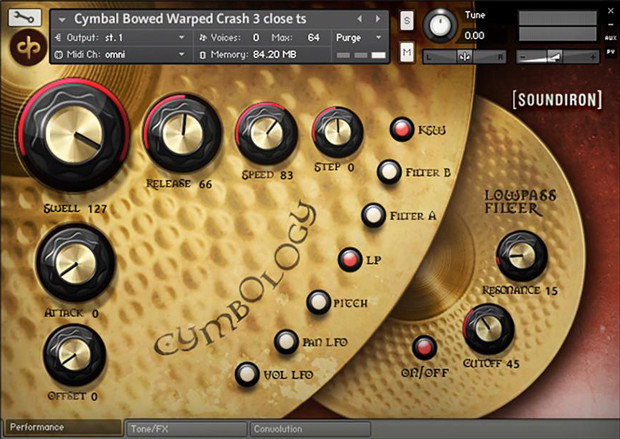Image resolution: width=620 pixels, height=439 pixels.
Task: Open the instrument name dropdown arrow
Action: [x=62, y=19]
